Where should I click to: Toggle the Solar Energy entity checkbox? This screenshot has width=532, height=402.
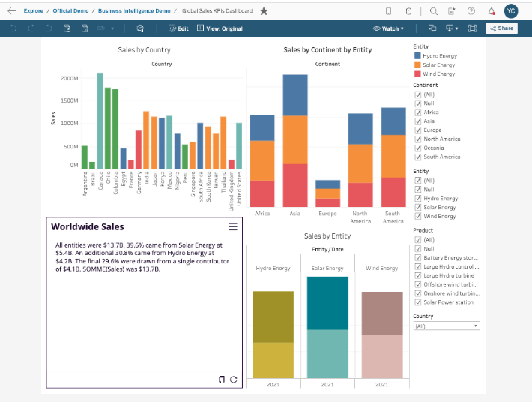(418, 208)
